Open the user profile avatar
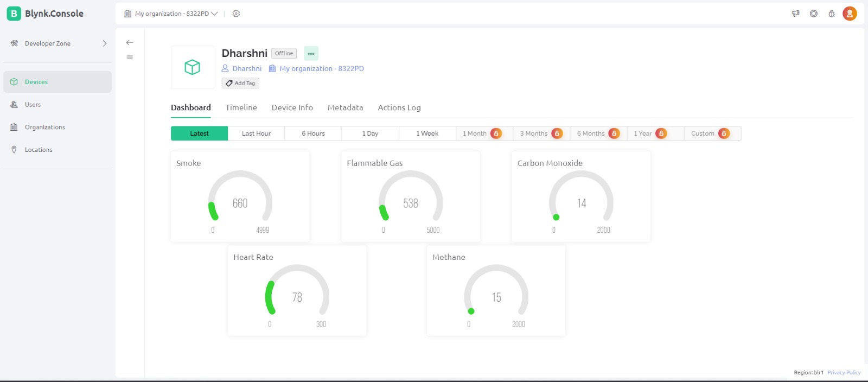Viewport: 868px width, 382px height. [850, 14]
